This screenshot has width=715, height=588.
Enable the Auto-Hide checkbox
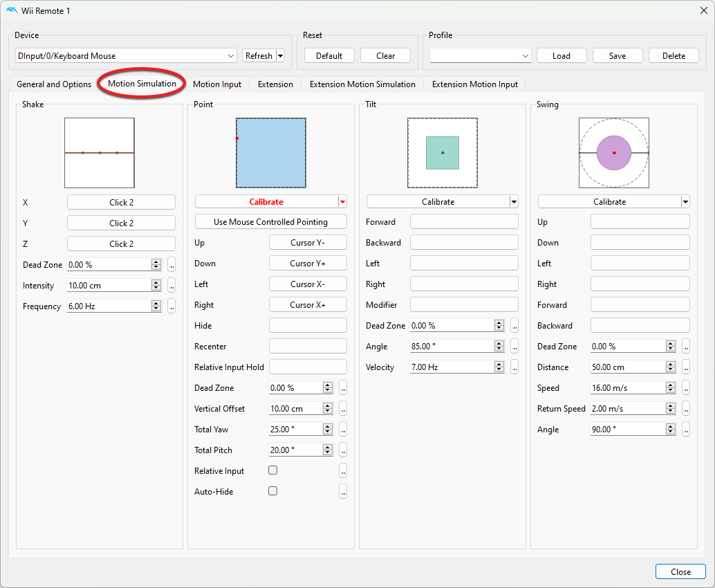pos(273,491)
